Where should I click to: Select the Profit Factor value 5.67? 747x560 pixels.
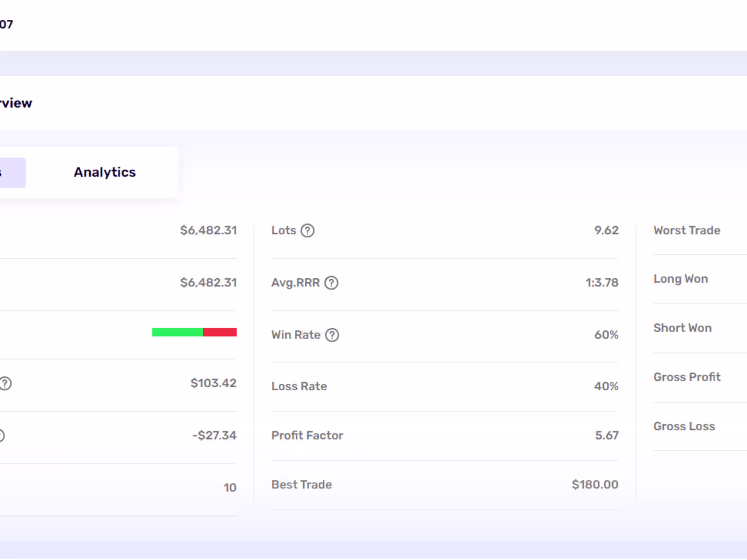tap(607, 436)
